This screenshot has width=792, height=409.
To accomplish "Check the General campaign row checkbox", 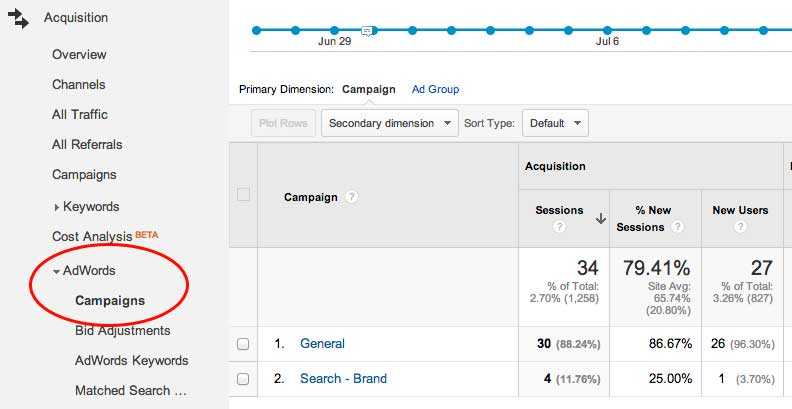I will click(x=243, y=344).
